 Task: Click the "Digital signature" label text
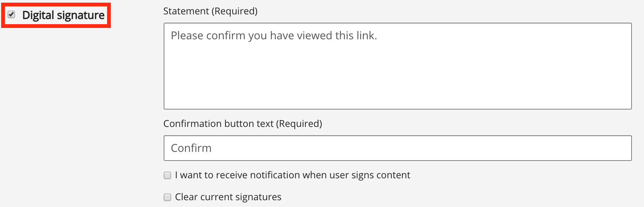coord(63,15)
